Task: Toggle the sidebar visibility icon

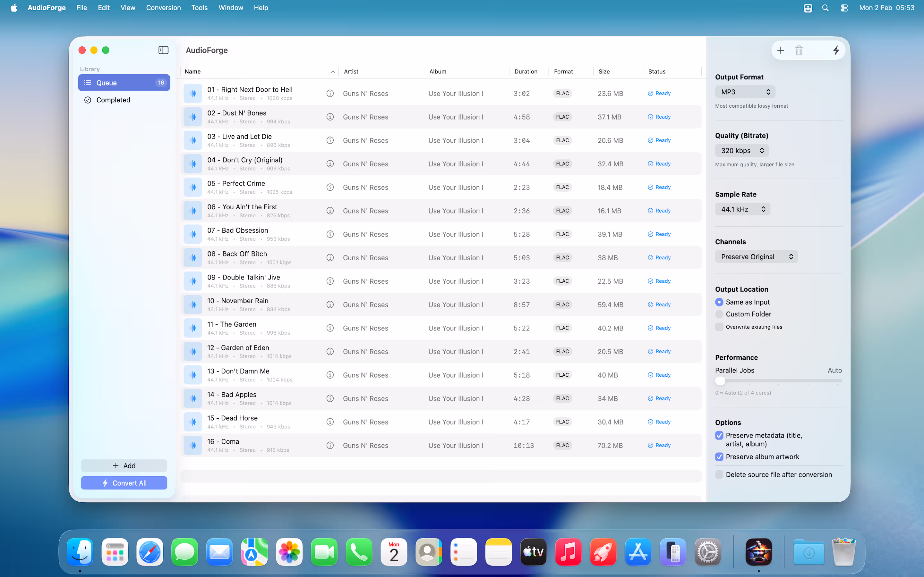Action: [163, 50]
